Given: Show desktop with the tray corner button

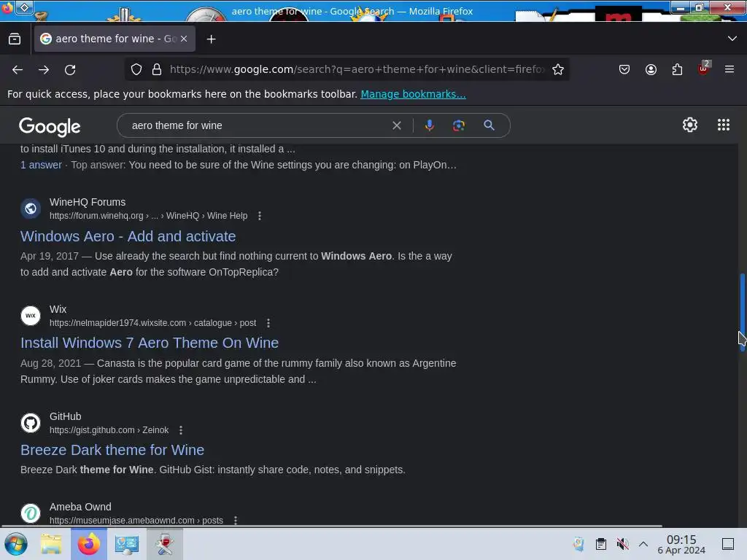Looking at the screenshot, I should tap(728, 544).
